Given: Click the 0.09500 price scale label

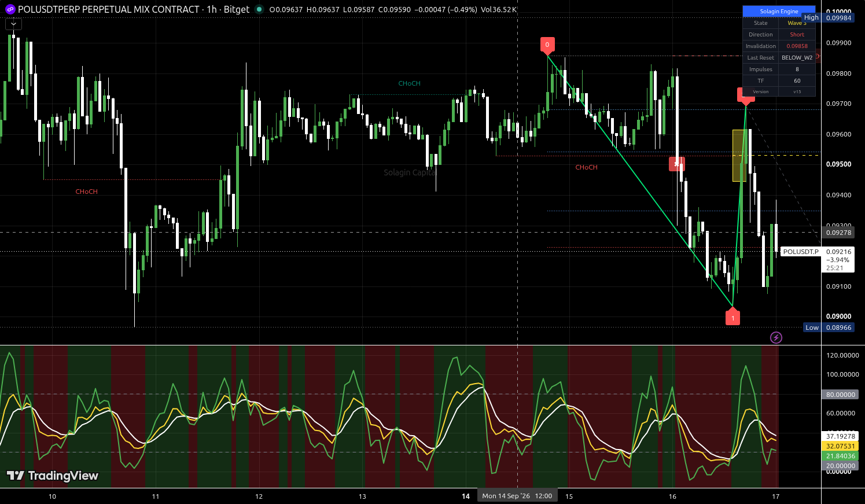Looking at the screenshot, I should [x=838, y=164].
